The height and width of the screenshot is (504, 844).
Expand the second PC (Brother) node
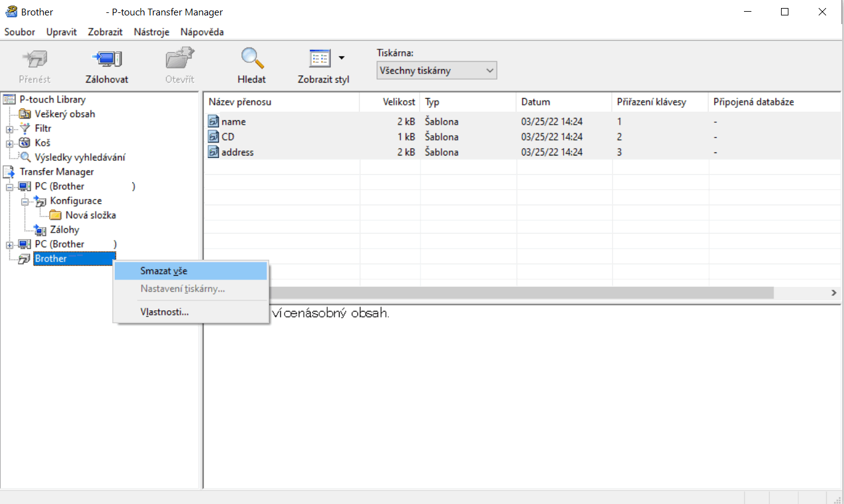tap(9, 244)
